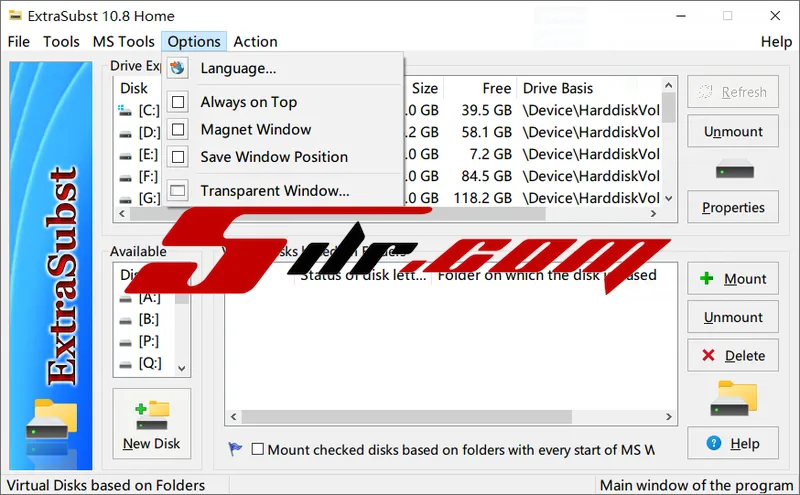The height and width of the screenshot is (495, 800).
Task: Click the refresh spinner icon
Action: [705, 92]
